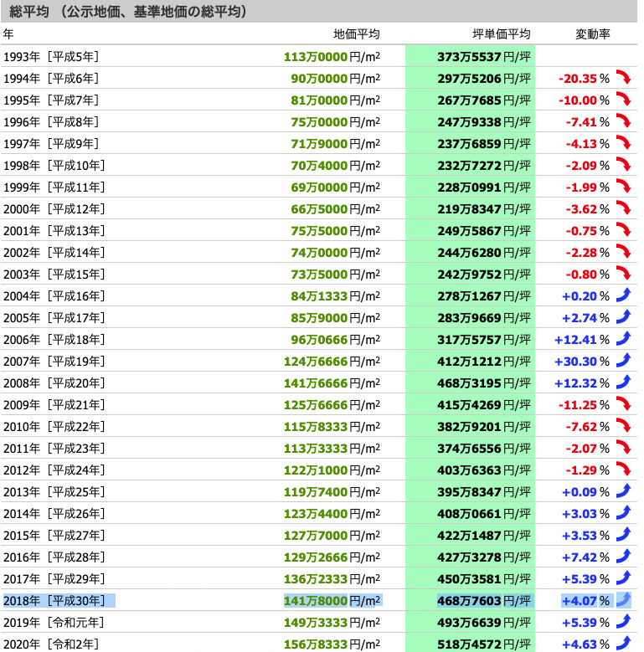Viewport: 644px width, 652px height.
Task: Click the red down arrow in 1999年 row
Action: (x=623, y=187)
